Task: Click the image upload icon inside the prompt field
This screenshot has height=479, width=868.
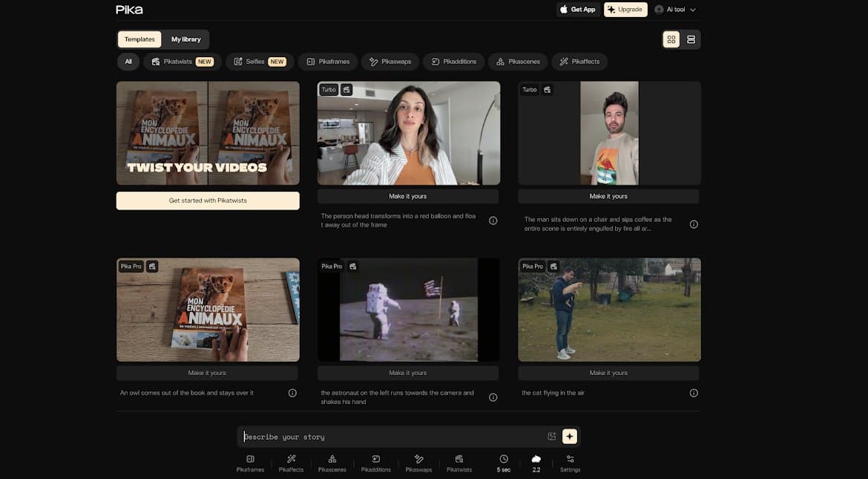Action: pos(551,436)
